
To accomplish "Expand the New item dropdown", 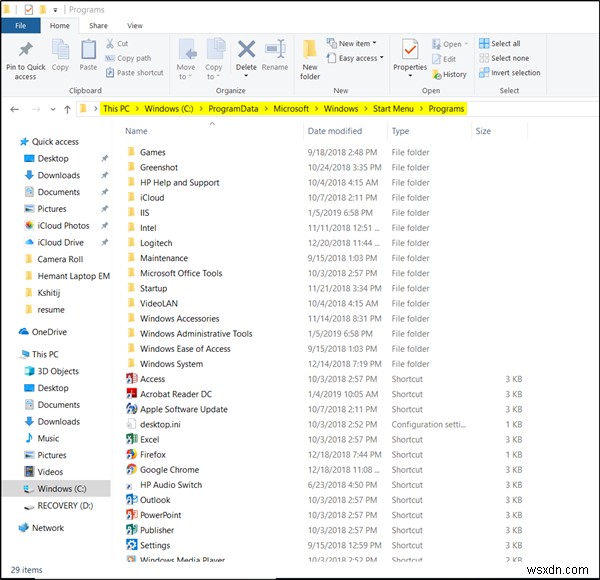I will (x=374, y=43).
